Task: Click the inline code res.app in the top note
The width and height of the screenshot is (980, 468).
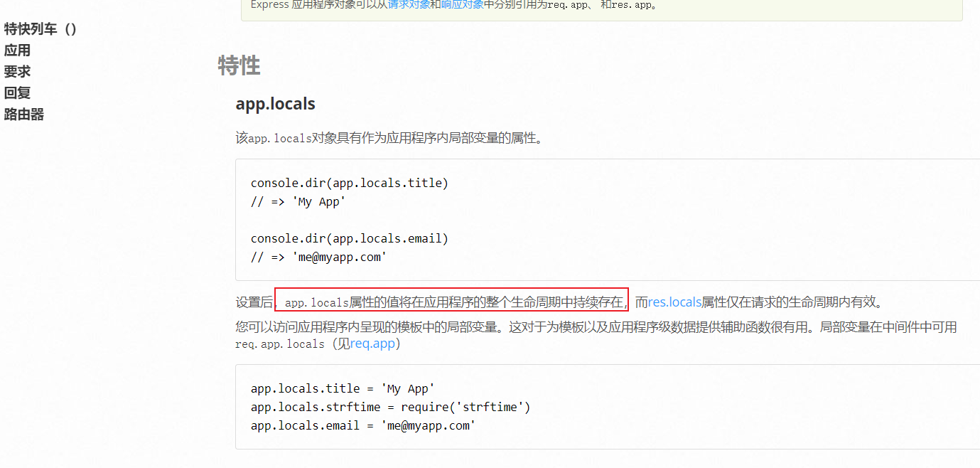Action: pyautogui.click(x=632, y=5)
